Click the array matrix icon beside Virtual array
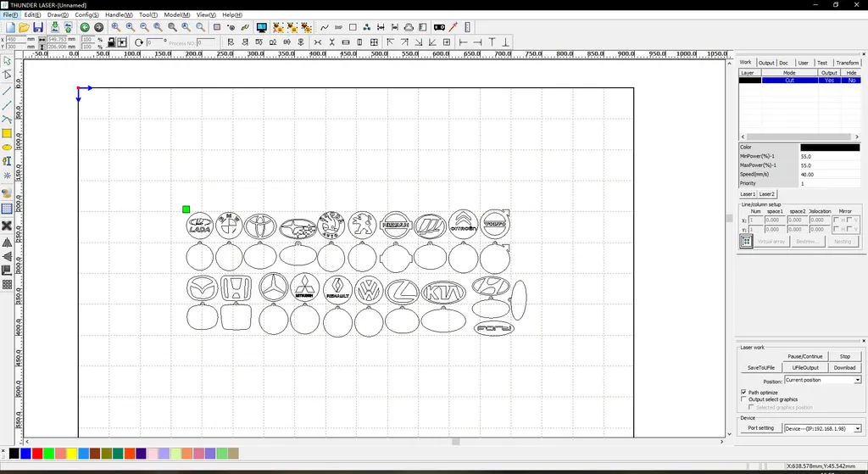The image size is (868, 474). [x=746, y=242]
